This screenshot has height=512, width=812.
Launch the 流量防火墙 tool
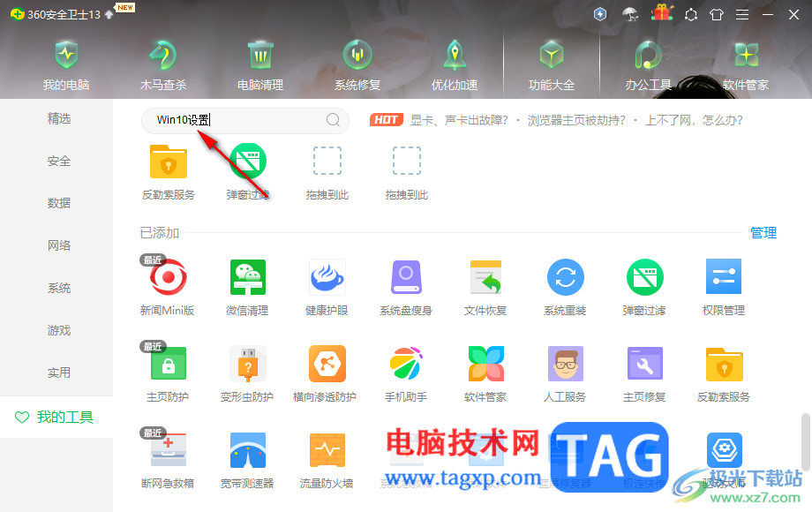[327, 460]
